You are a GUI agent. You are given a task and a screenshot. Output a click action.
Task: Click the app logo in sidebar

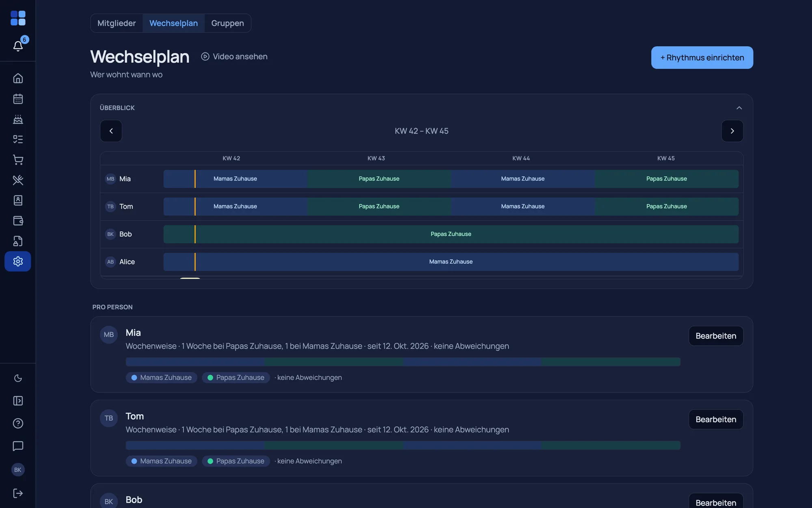click(18, 18)
